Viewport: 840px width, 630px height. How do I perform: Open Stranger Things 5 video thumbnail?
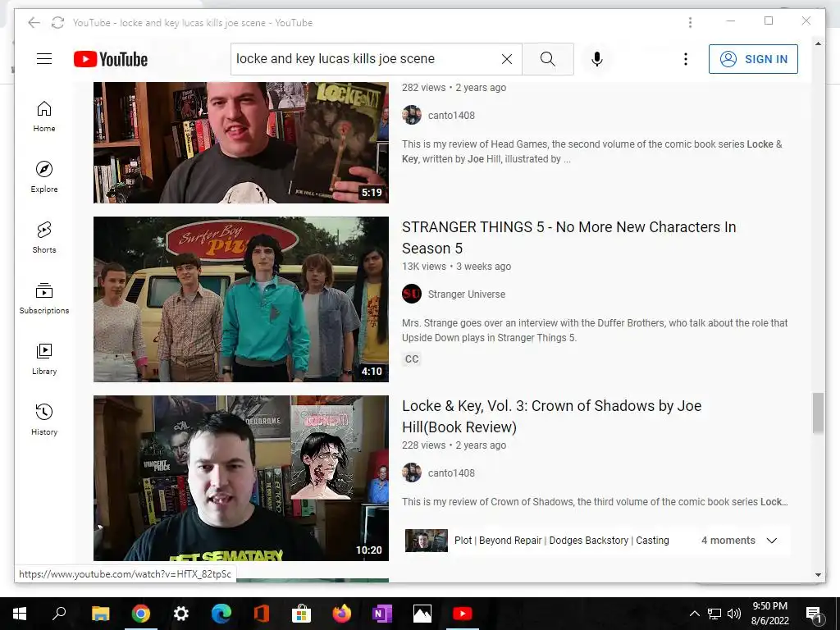pyautogui.click(x=241, y=299)
